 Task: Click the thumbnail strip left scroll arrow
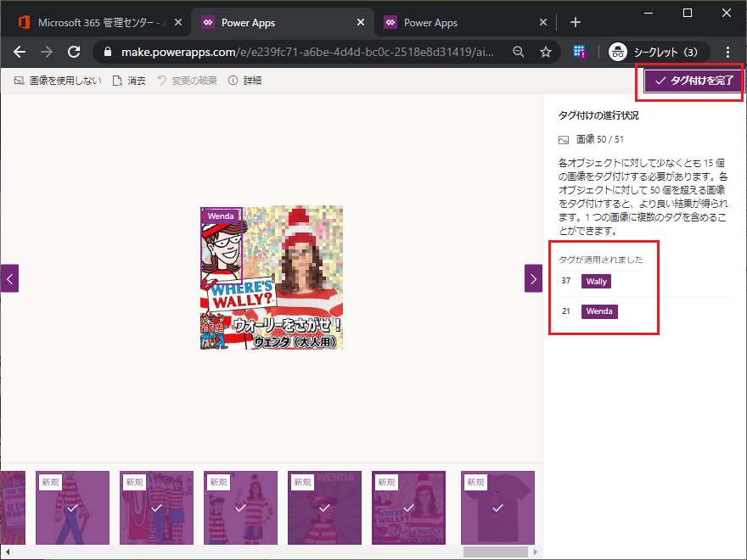(7, 552)
